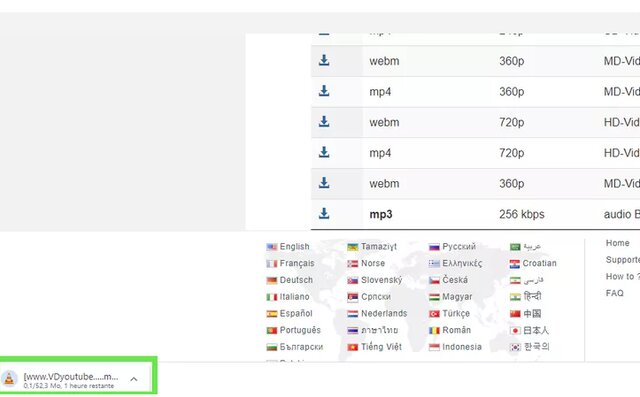This screenshot has width=640, height=397.
Task: Click download icon for mp4 720p
Action: pos(324,152)
